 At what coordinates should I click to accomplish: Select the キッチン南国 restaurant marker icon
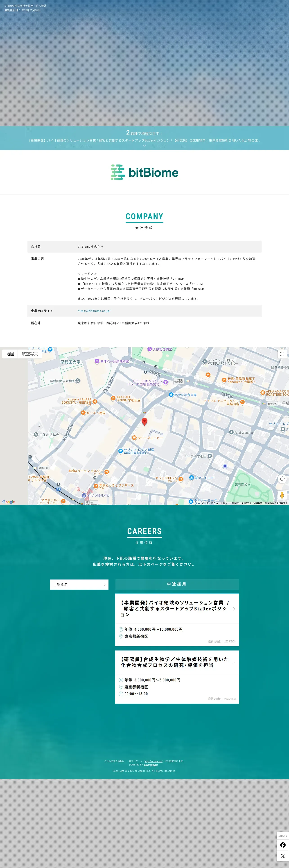(x=83, y=413)
